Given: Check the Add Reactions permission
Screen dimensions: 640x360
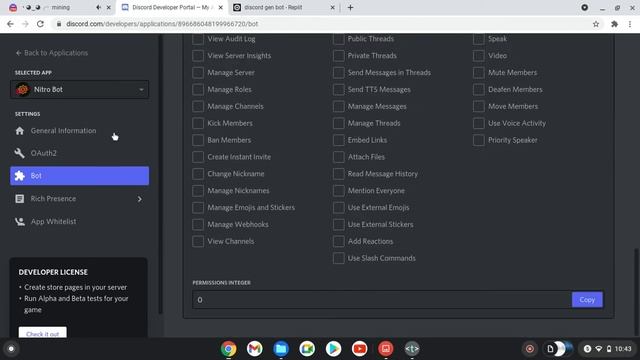Looking at the screenshot, I should [338, 241].
